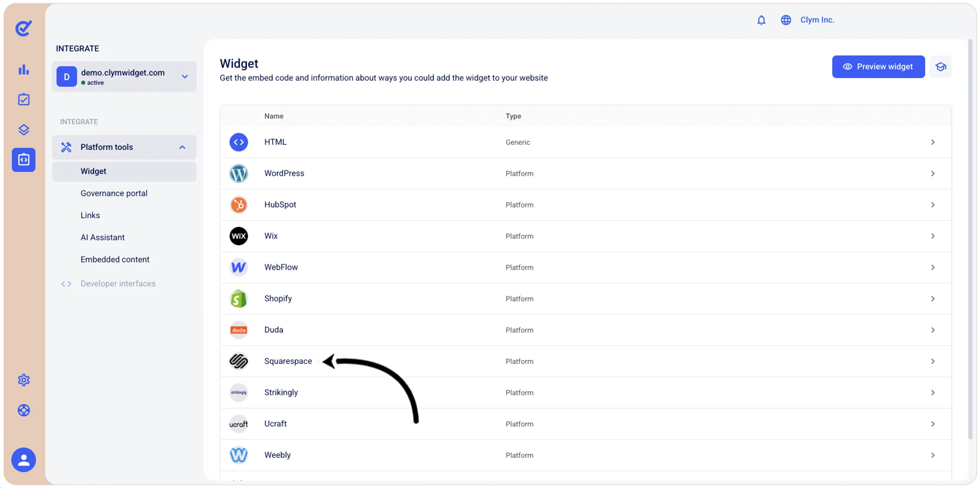Click the Shopify bag logo icon
The width and height of the screenshot is (980, 488).
click(239, 299)
